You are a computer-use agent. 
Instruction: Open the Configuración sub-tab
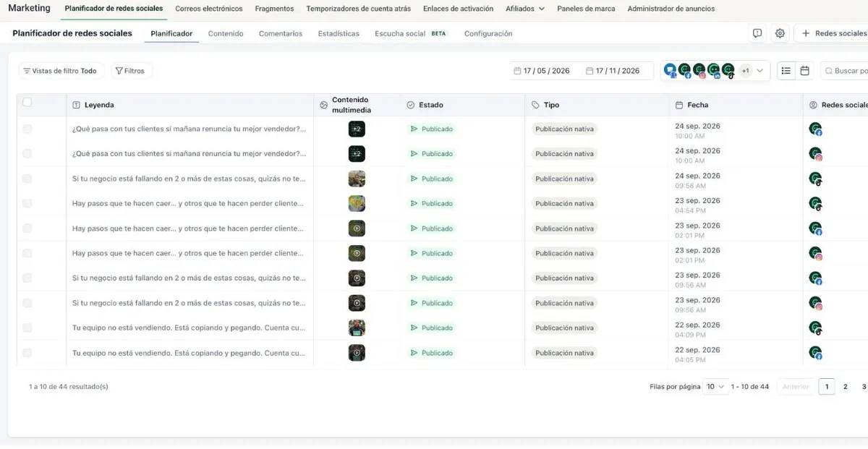click(x=488, y=33)
